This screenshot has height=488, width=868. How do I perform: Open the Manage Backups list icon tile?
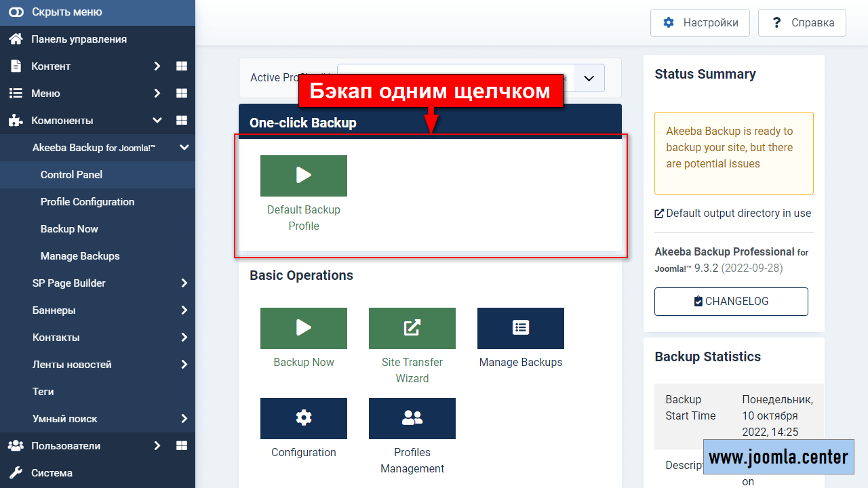(x=520, y=329)
